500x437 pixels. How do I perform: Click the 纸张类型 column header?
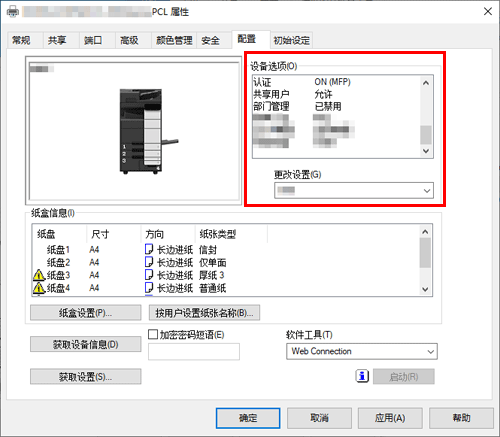231,234
